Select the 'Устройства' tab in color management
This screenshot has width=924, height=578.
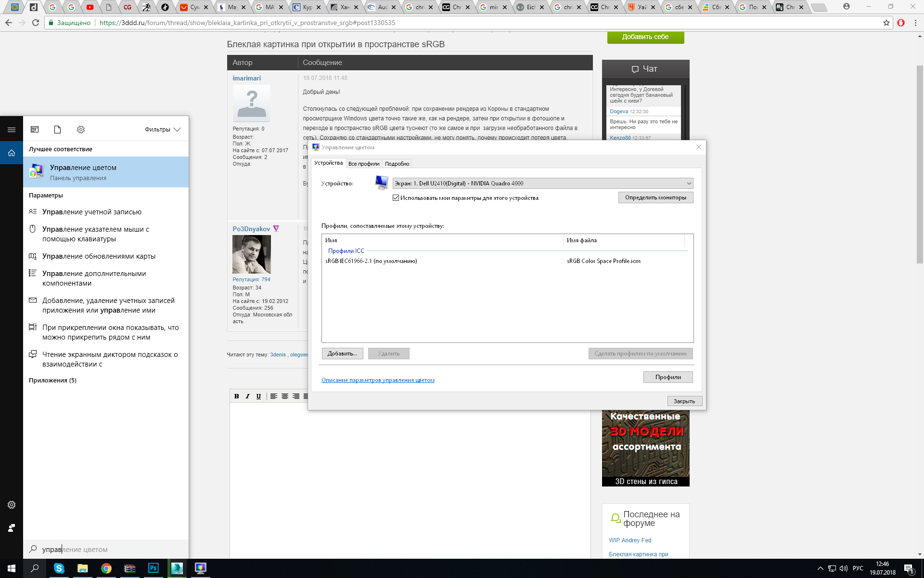(328, 163)
